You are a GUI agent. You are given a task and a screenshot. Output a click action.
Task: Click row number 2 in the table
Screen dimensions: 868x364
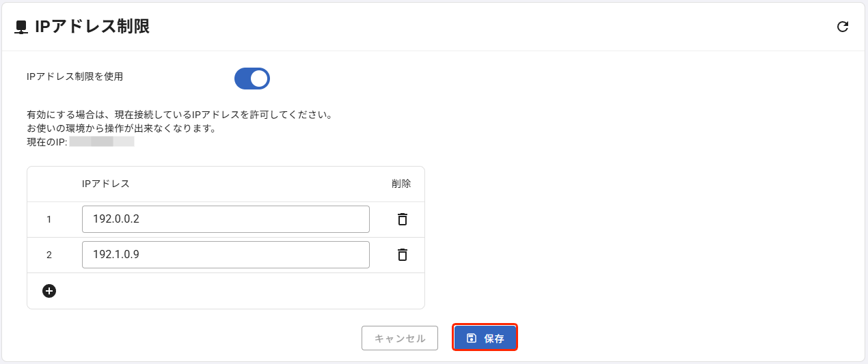coord(49,255)
